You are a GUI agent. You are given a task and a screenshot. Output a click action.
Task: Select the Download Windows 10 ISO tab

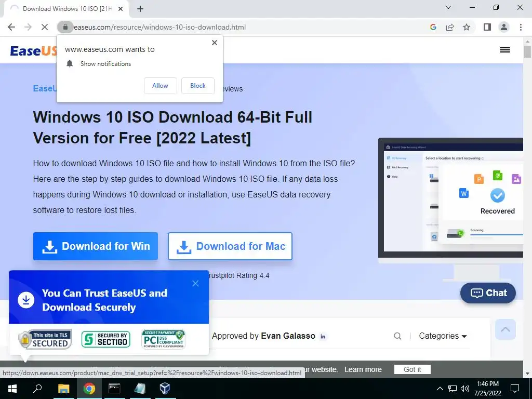click(66, 9)
